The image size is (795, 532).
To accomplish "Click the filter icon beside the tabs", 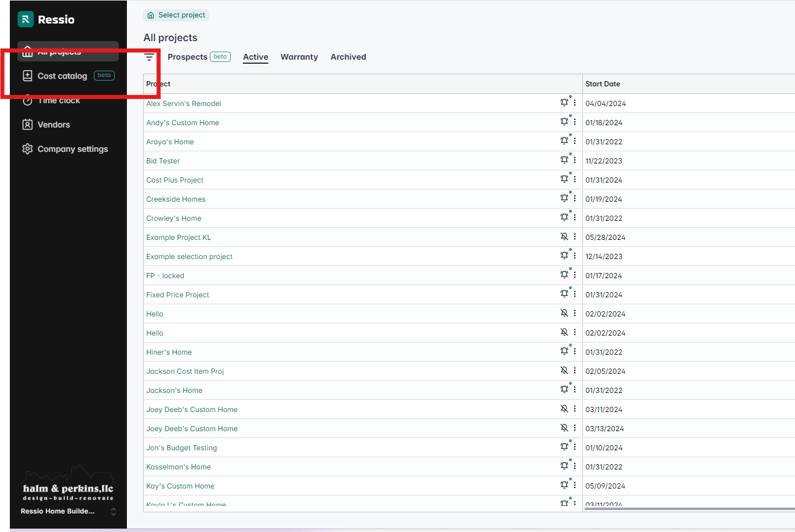I will point(149,57).
